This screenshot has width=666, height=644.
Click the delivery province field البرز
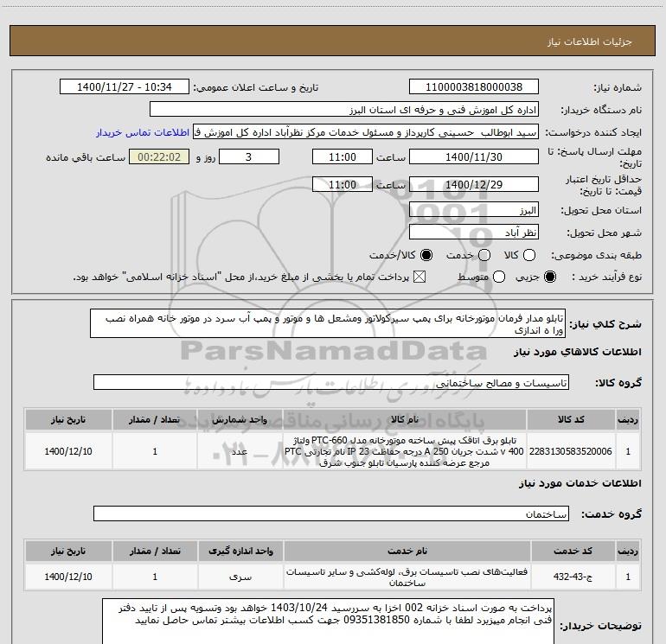(x=474, y=209)
